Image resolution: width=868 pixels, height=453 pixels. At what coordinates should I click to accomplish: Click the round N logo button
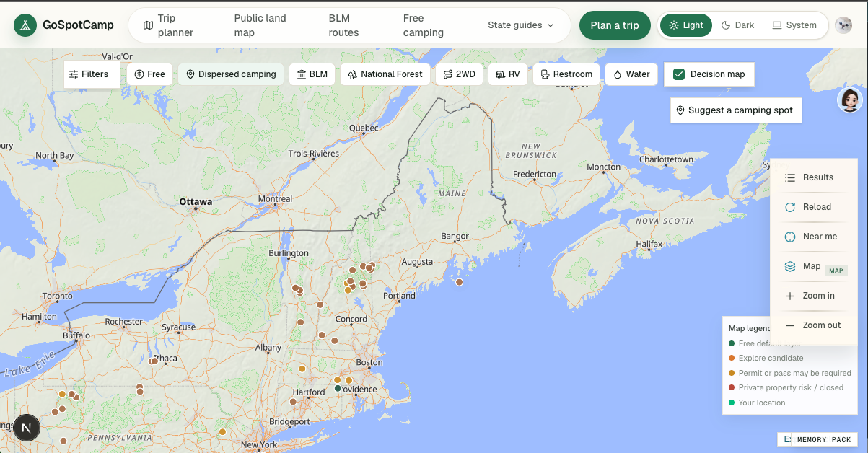tap(27, 428)
